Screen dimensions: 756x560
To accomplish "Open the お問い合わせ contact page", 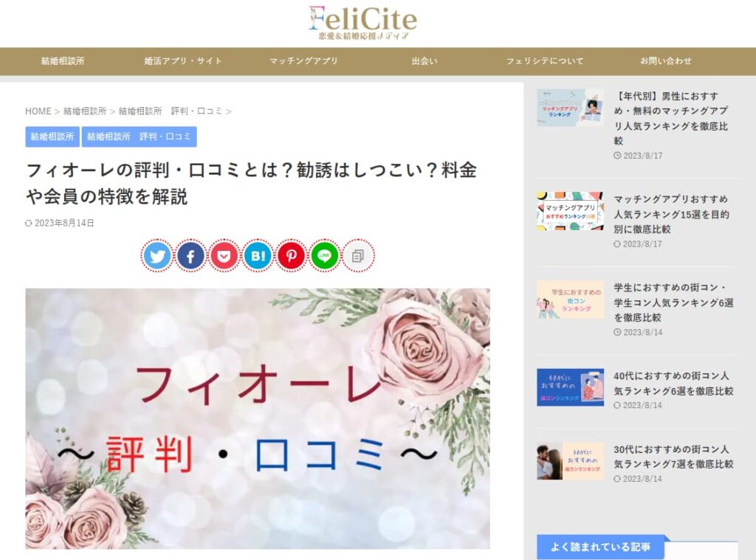I will tap(665, 61).
